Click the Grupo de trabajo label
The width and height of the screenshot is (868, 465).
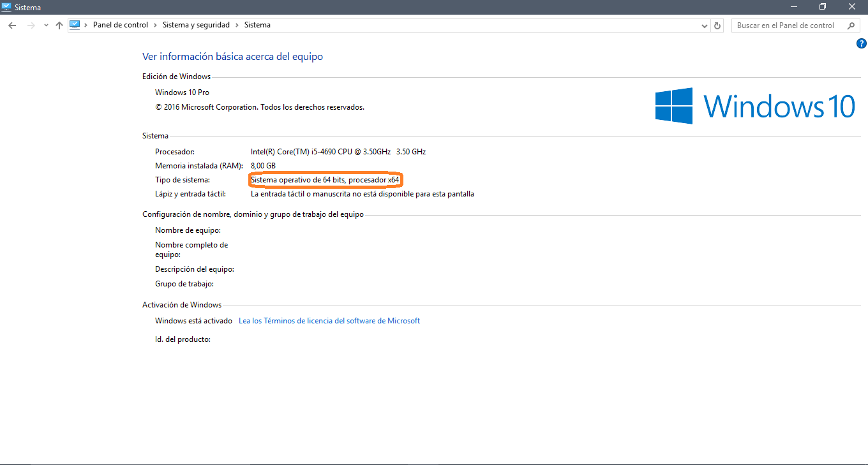(x=184, y=284)
